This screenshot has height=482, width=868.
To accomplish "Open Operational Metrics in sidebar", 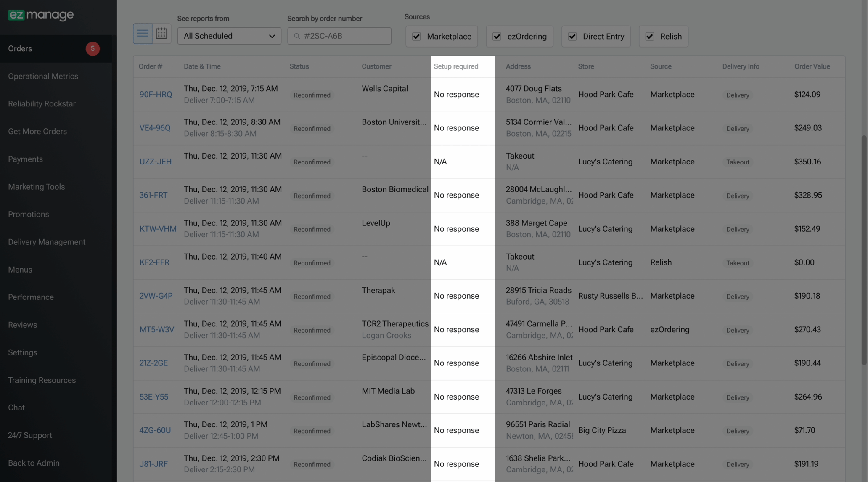I will [43, 77].
